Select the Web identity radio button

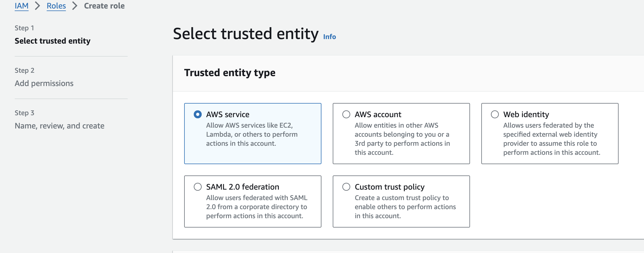pyautogui.click(x=495, y=114)
